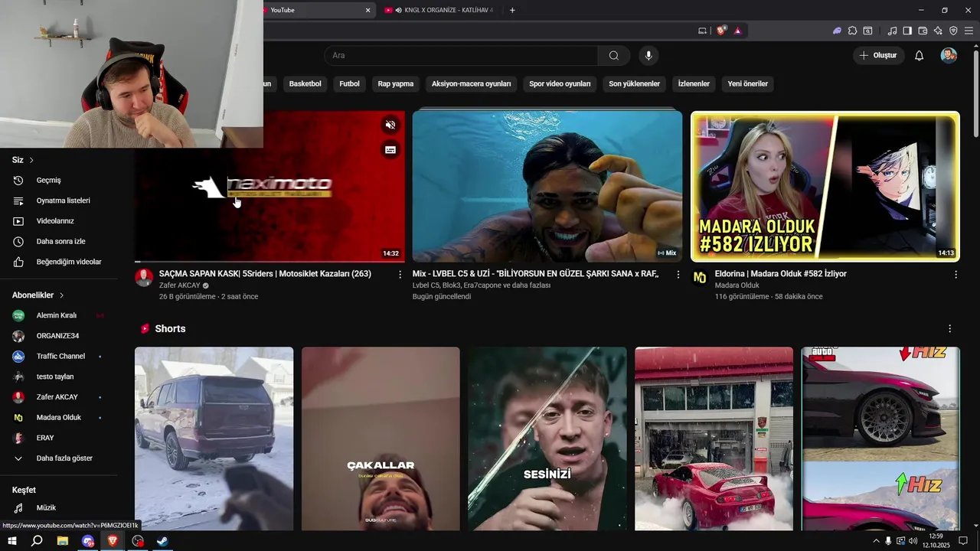The image size is (980, 551).
Task: Toggle the browser sidebar panel icon
Action: [907, 31]
